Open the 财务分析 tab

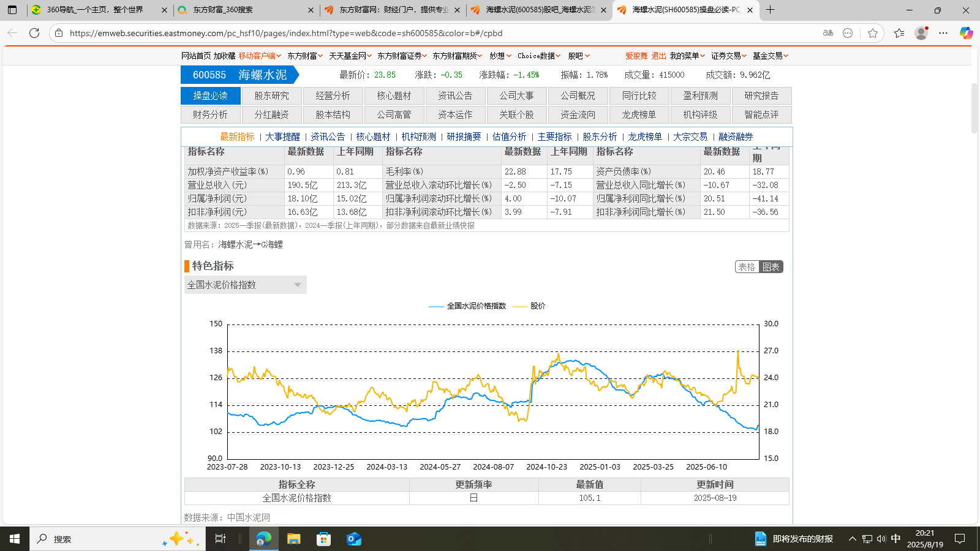210,114
